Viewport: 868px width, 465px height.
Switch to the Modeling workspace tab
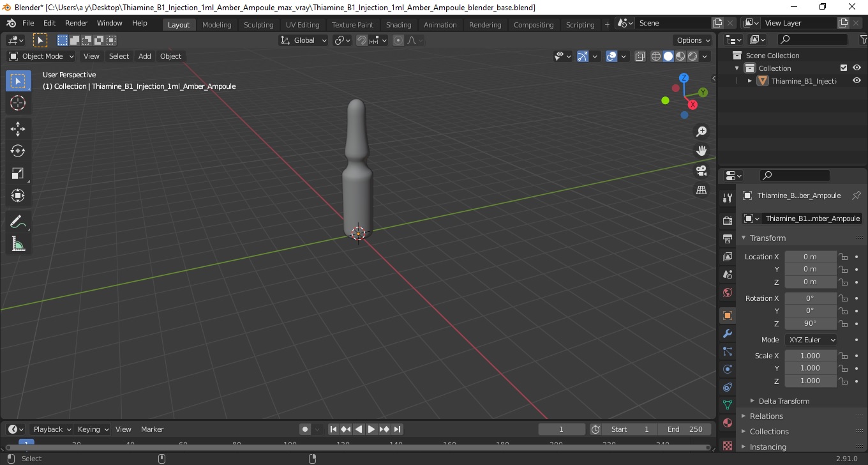click(x=216, y=25)
